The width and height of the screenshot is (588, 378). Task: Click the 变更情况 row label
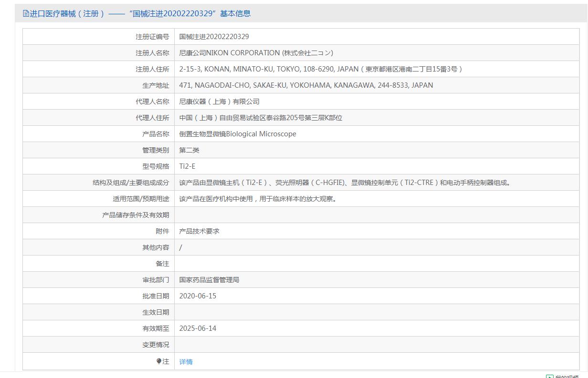[x=156, y=345]
